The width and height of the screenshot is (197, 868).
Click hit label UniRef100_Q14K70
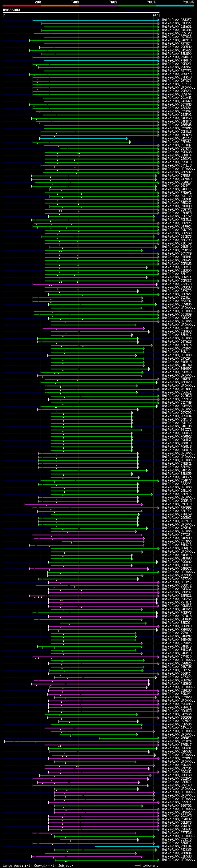177,57
